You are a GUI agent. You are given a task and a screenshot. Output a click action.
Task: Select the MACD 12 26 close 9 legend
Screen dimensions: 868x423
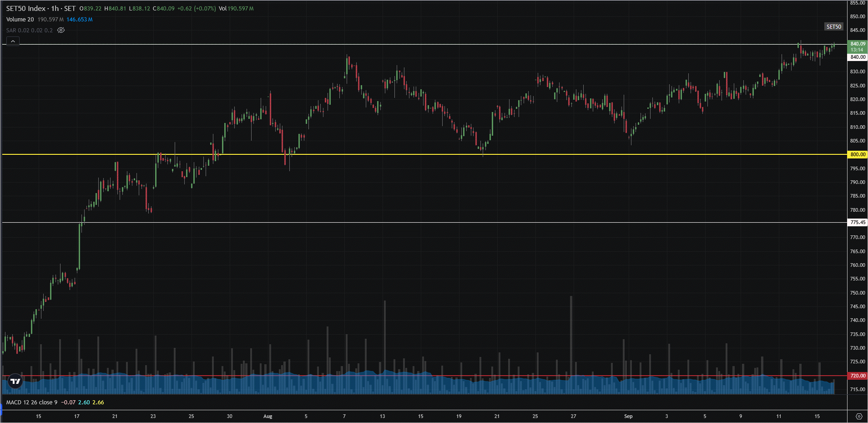(x=32, y=403)
